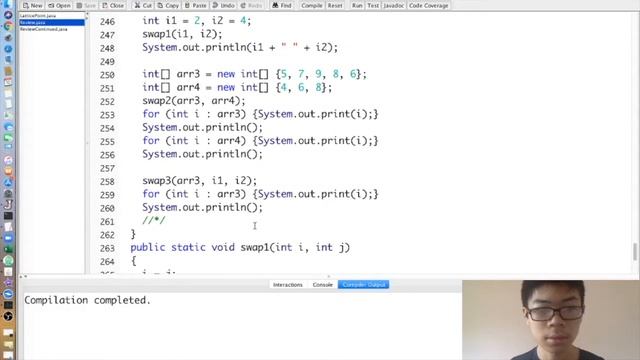This screenshot has height=360, width=640.
Task: Click the Copy toolbar button
Action: pyautogui.click(x=168, y=5)
